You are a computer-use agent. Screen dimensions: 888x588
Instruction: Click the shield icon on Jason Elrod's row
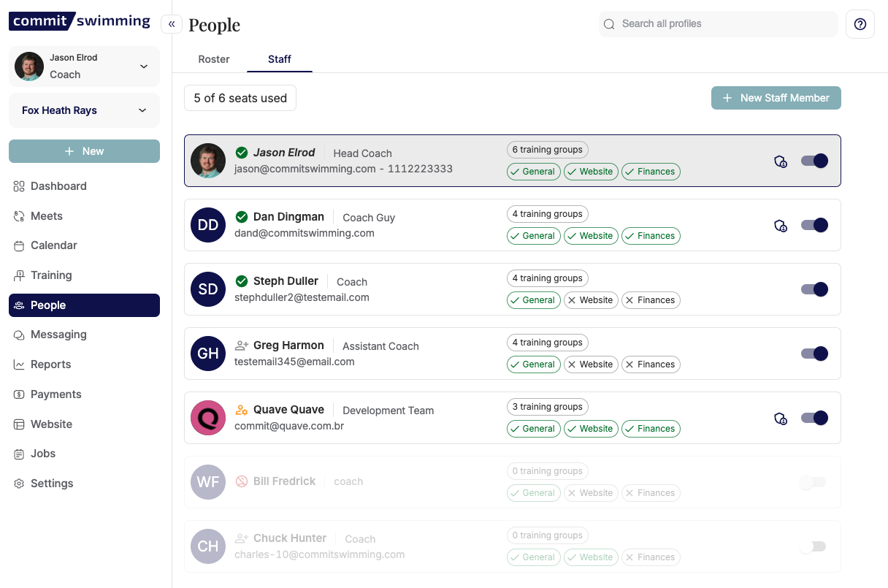pyautogui.click(x=781, y=161)
